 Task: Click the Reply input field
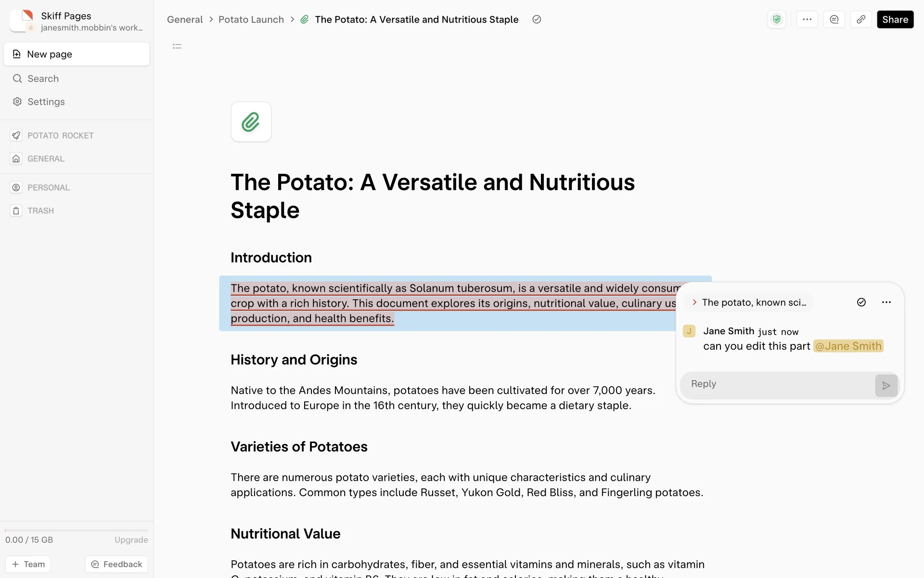click(777, 384)
